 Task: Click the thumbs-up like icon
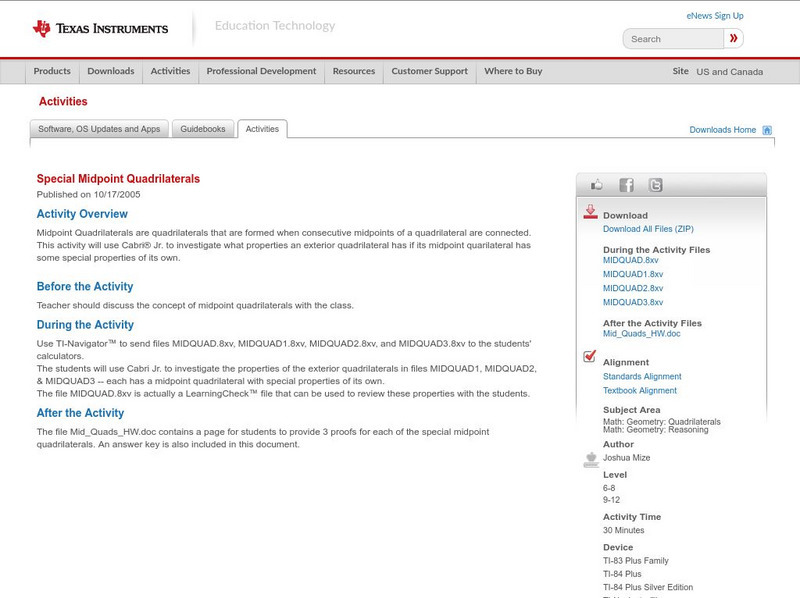[596, 185]
